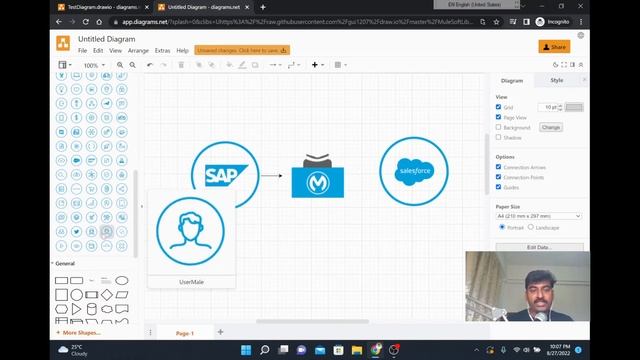Viewport: 640px width, 360px height.
Task: Open the connection style dropdown
Action: [x=275, y=65]
